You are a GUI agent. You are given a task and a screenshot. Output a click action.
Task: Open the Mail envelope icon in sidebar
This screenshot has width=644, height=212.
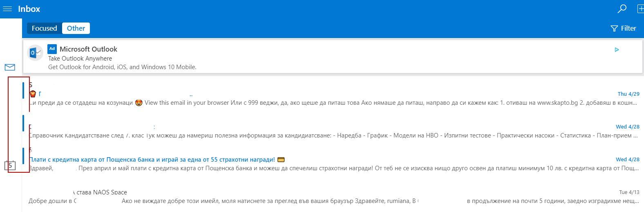coord(10,67)
